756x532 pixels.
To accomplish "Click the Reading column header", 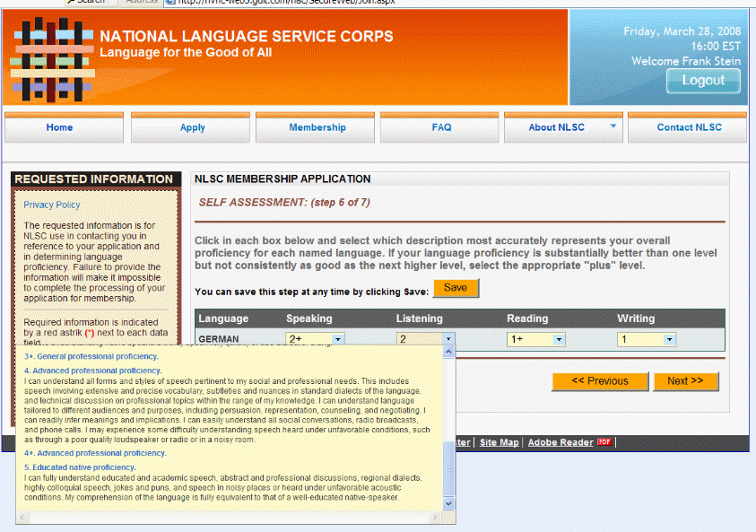I will 527,318.
